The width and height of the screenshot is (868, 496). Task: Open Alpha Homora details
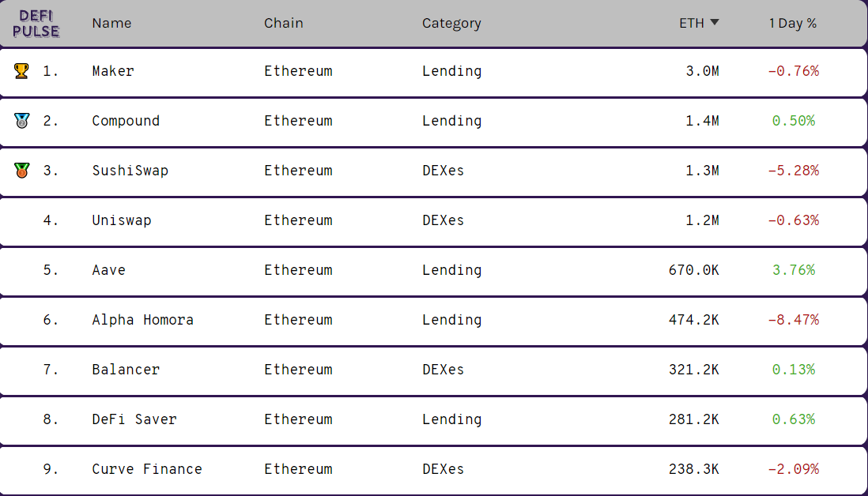142,320
